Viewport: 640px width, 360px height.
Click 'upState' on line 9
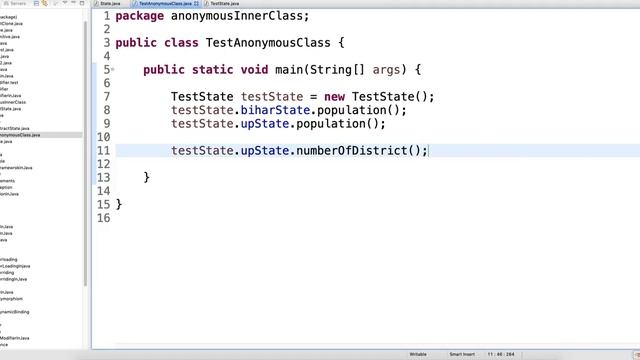pyautogui.click(x=265, y=124)
